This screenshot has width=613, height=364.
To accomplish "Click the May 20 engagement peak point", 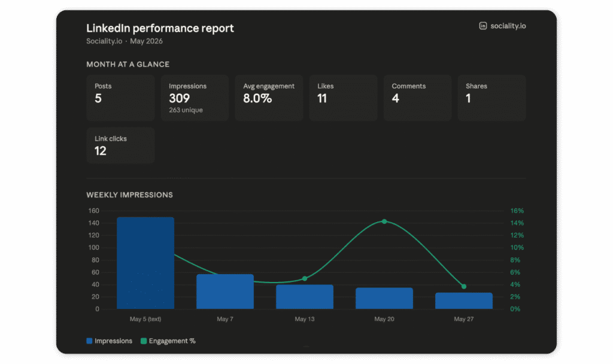I will (x=384, y=222).
